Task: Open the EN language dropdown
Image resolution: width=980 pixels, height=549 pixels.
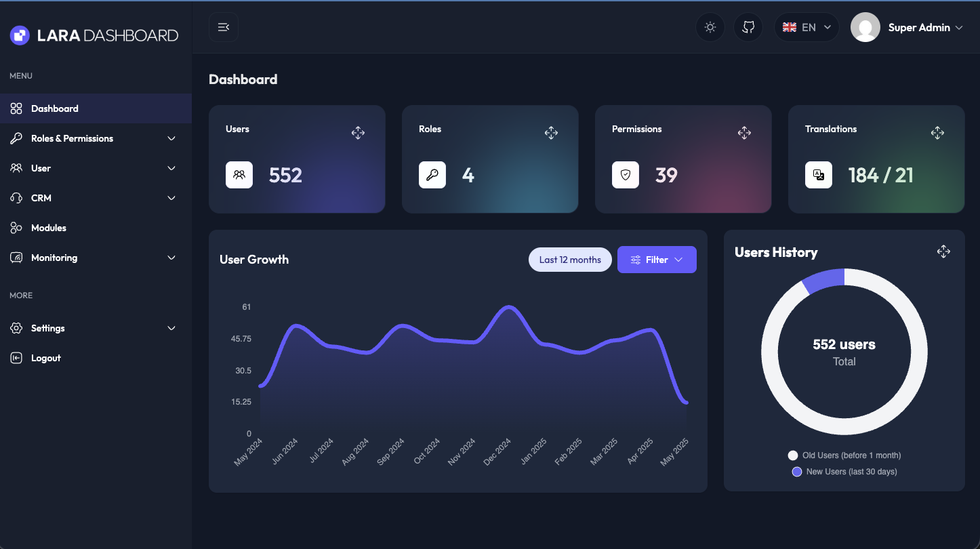Action: pyautogui.click(x=807, y=28)
